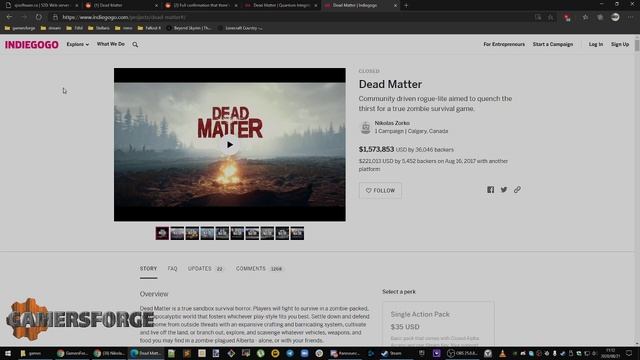Open the gamersforge bookmarks folder
This screenshot has width=640, height=360.
pyautogui.click(x=20, y=28)
